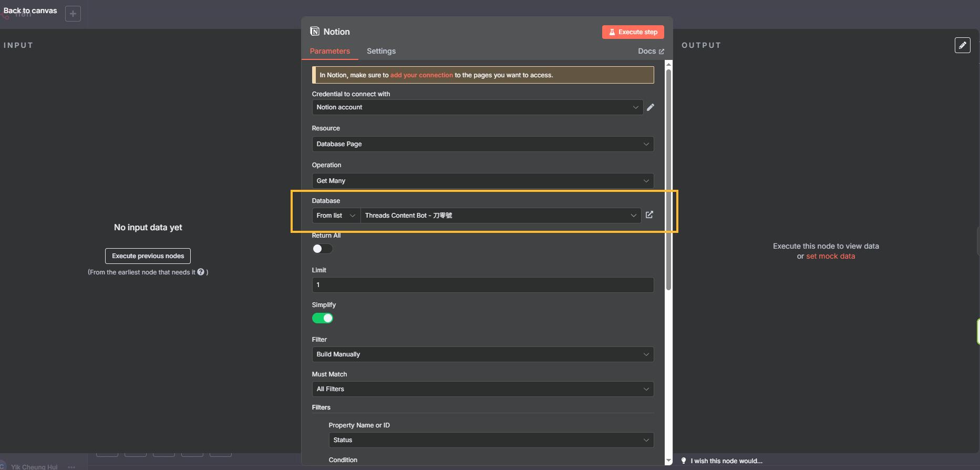Open the Credential dropdown showing Notion account
Viewport: 980px width, 470px height.
pos(477,107)
